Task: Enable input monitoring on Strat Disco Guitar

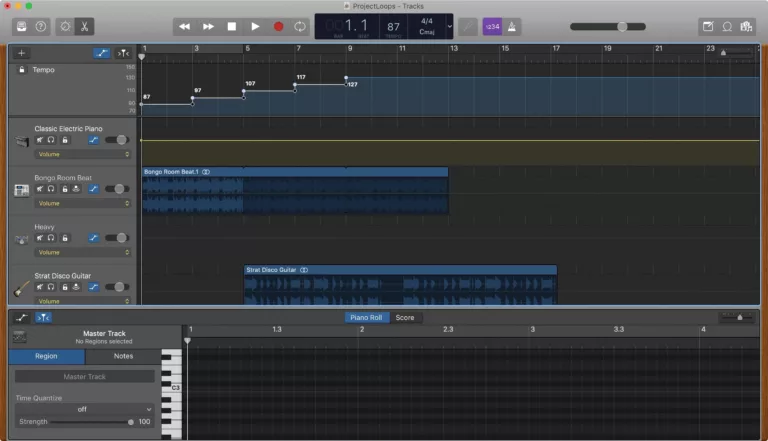Action: (76, 287)
